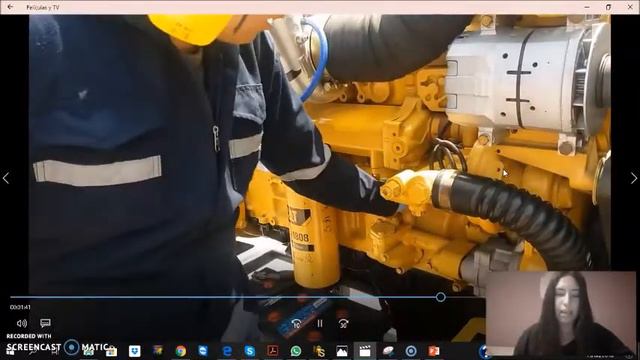The height and width of the screenshot is (360, 640).
Task: Minimize the Películas y TV window
Action: pos(587,7)
